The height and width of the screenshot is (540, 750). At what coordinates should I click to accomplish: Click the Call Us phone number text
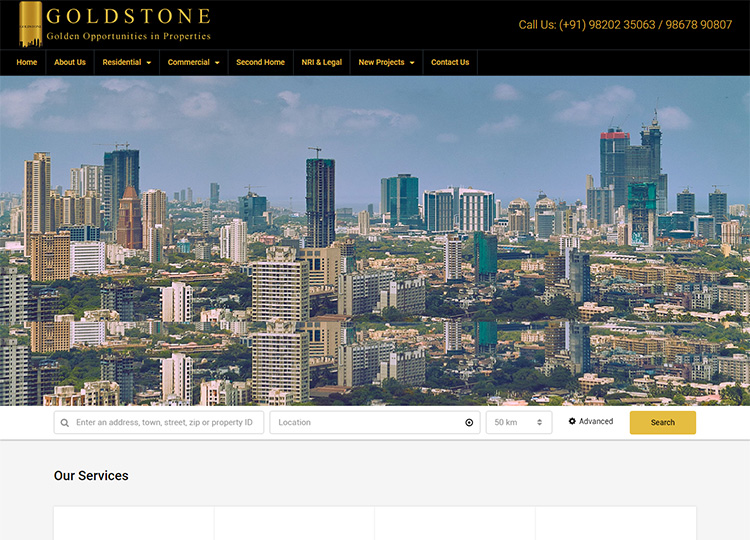(x=625, y=25)
